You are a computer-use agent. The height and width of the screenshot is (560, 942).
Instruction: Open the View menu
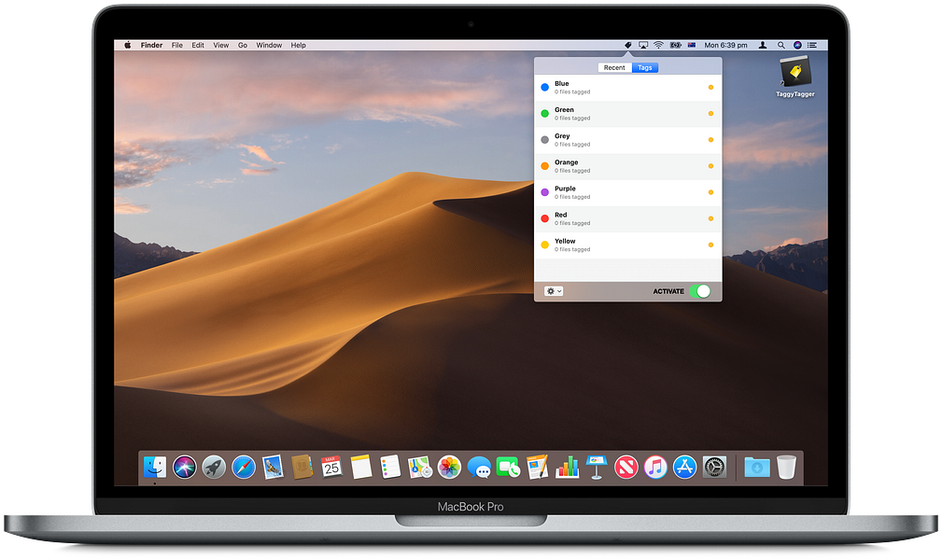[221, 45]
